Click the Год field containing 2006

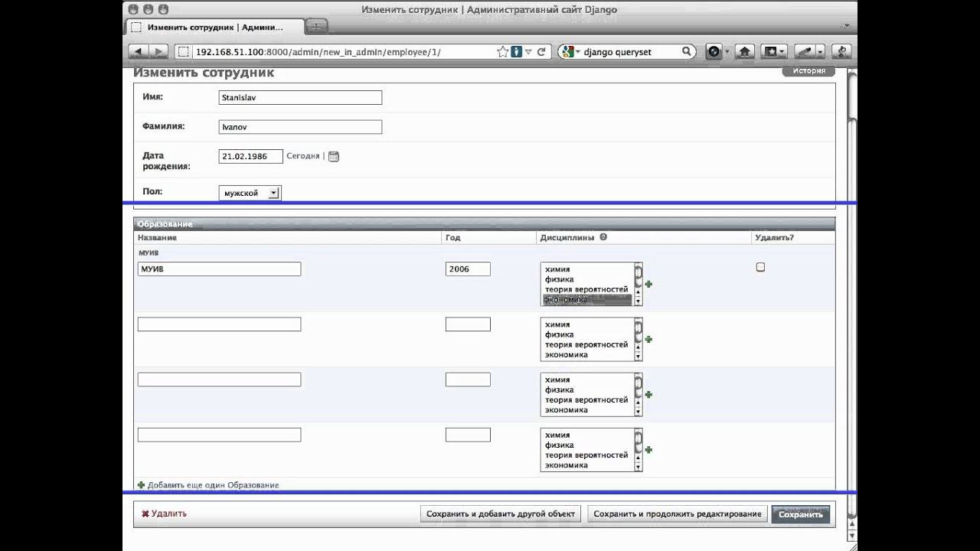click(x=468, y=269)
